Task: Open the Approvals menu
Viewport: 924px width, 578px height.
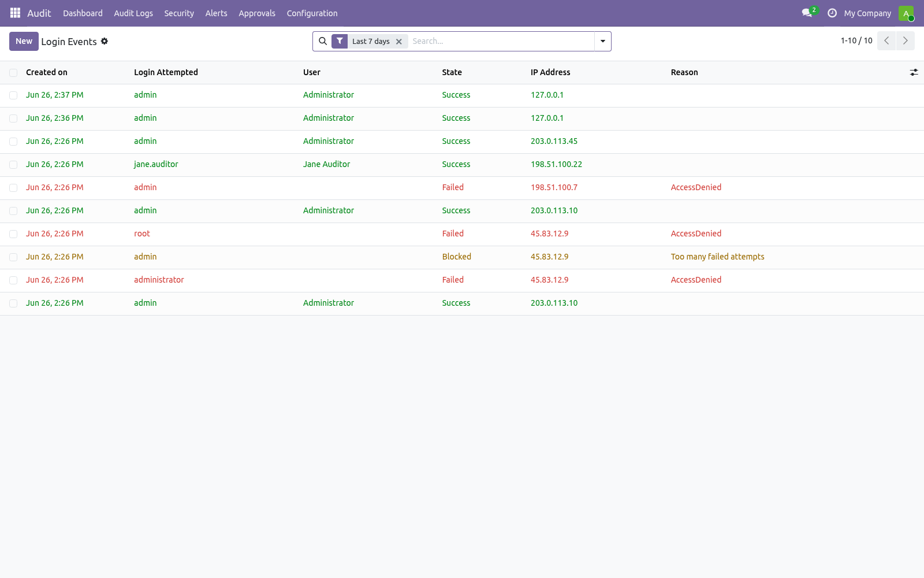Action: click(x=257, y=13)
